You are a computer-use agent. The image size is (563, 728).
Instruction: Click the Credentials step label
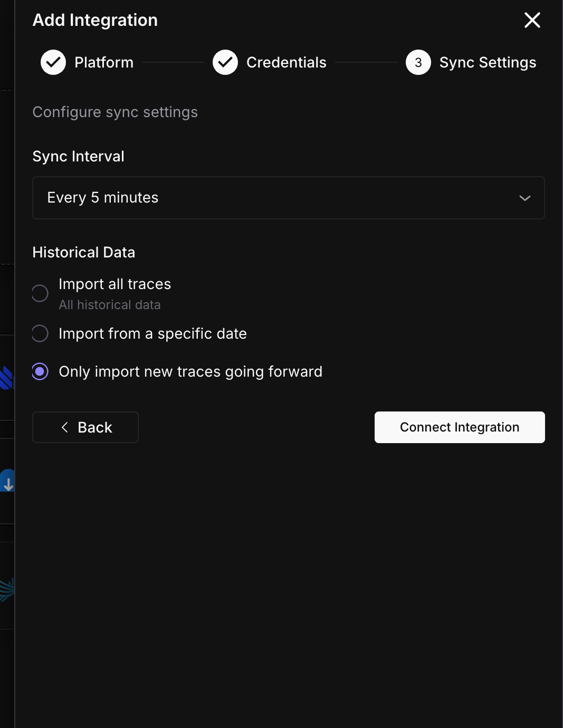(x=286, y=62)
